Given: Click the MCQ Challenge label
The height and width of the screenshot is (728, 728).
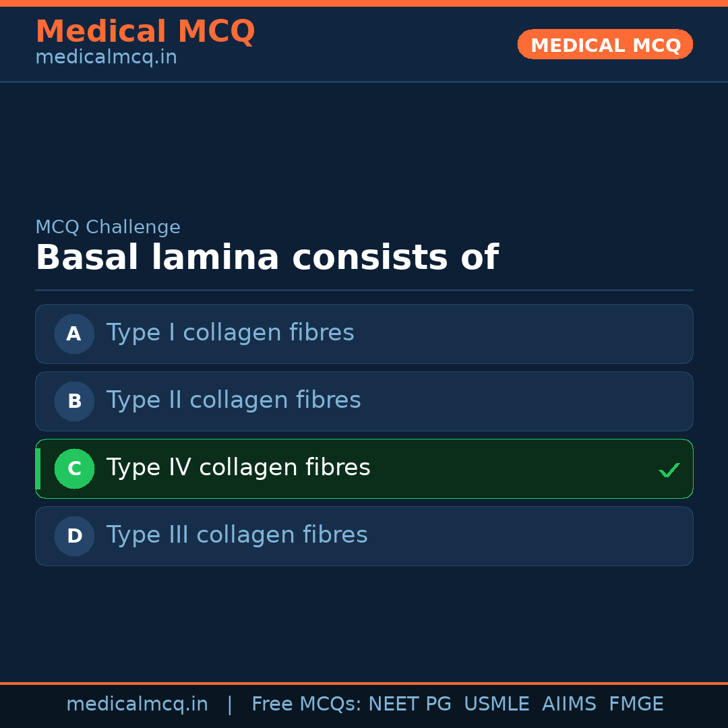Looking at the screenshot, I should [x=108, y=227].
